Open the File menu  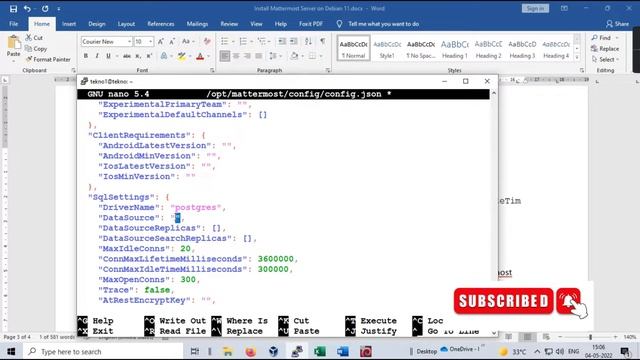[x=13, y=24]
